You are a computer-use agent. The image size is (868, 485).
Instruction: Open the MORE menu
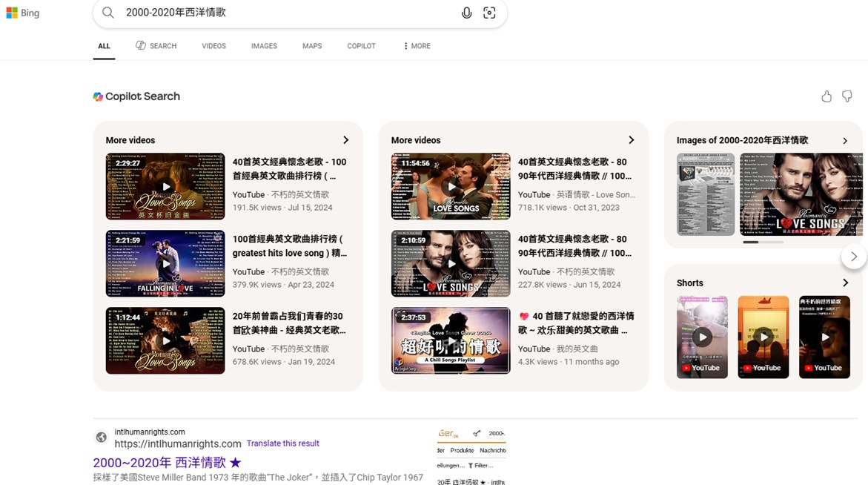pos(417,46)
